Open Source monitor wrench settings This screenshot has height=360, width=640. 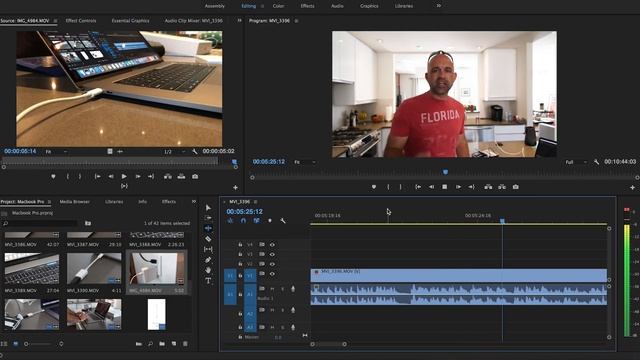point(195,151)
